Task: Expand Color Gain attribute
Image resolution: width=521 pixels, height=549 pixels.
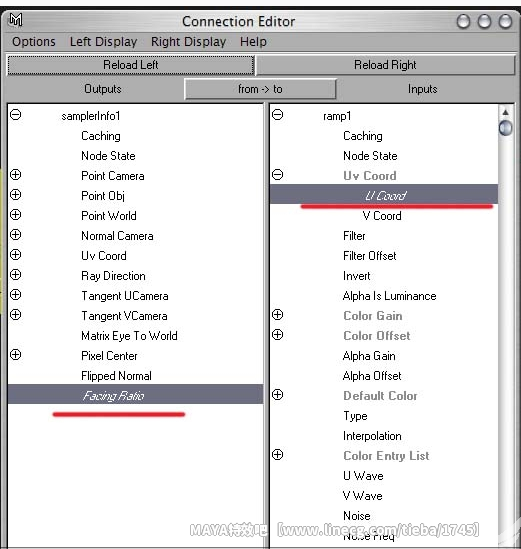Action: 278,315
